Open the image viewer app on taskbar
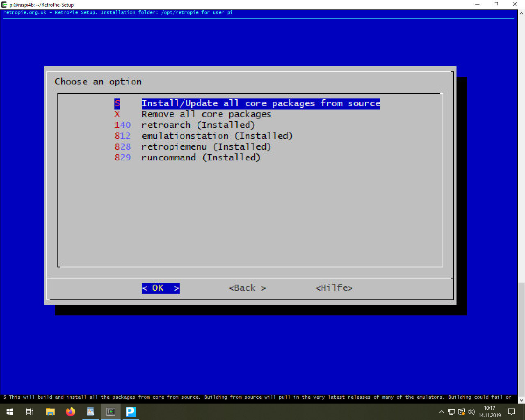 [91, 412]
